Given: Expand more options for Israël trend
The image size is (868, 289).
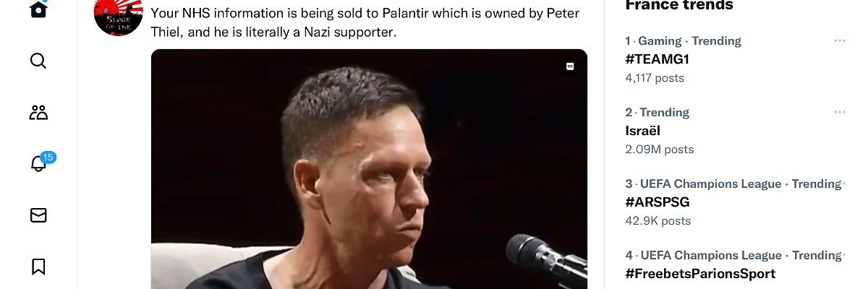Looking at the screenshot, I should coord(840,113).
